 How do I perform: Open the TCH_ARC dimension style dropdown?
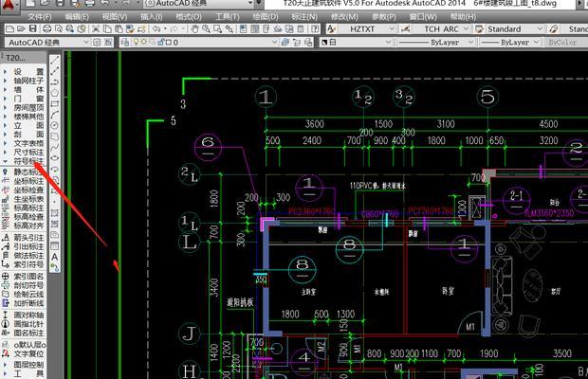[x=466, y=28]
